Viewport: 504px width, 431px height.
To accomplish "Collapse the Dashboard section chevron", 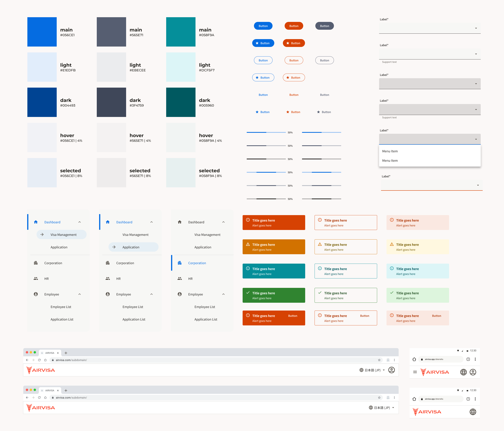I will tap(80, 222).
